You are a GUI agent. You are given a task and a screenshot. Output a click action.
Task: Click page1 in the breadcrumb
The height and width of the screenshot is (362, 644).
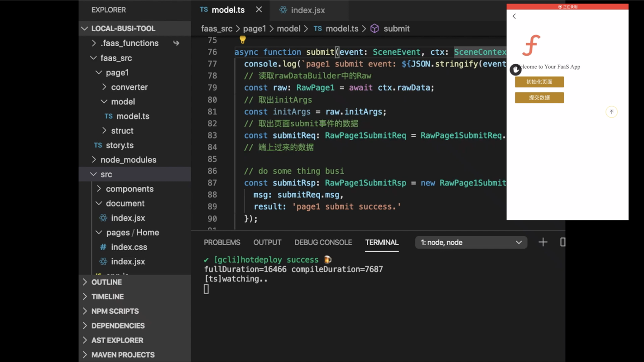tap(255, 29)
